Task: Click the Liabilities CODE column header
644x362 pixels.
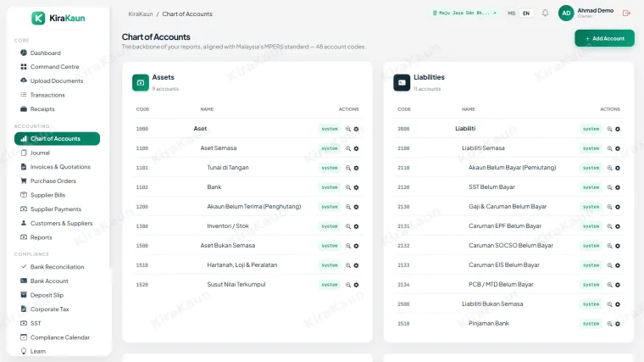Action: point(404,109)
